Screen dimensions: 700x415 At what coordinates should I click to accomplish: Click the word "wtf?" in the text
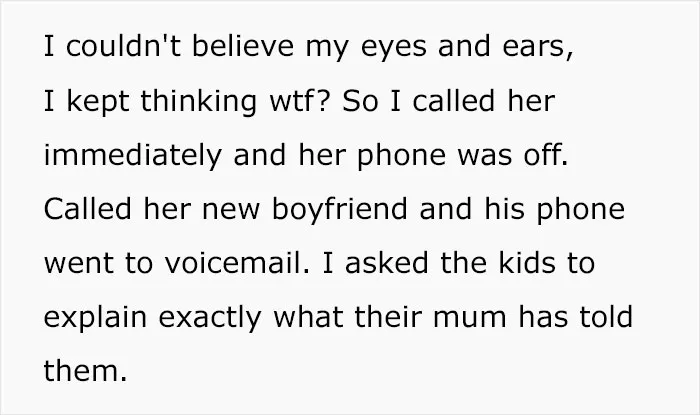click(299, 100)
